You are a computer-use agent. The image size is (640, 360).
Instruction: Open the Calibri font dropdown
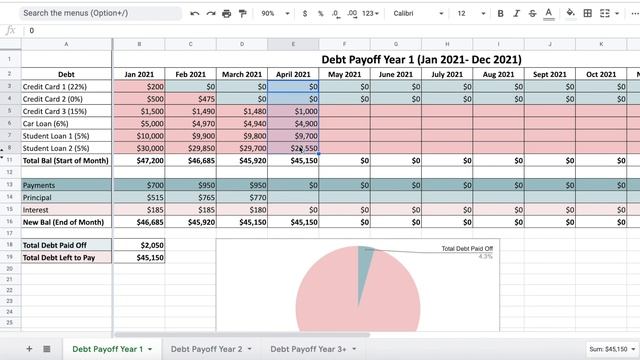click(x=418, y=13)
